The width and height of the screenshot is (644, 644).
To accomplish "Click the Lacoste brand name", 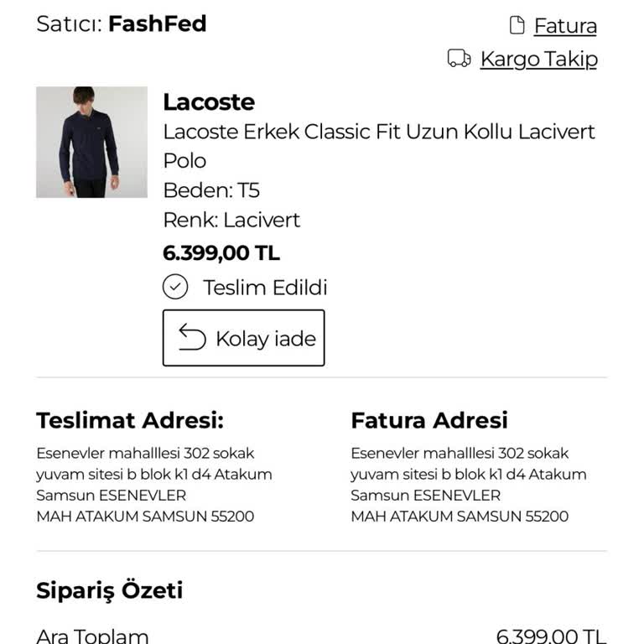I will pyautogui.click(x=209, y=102).
